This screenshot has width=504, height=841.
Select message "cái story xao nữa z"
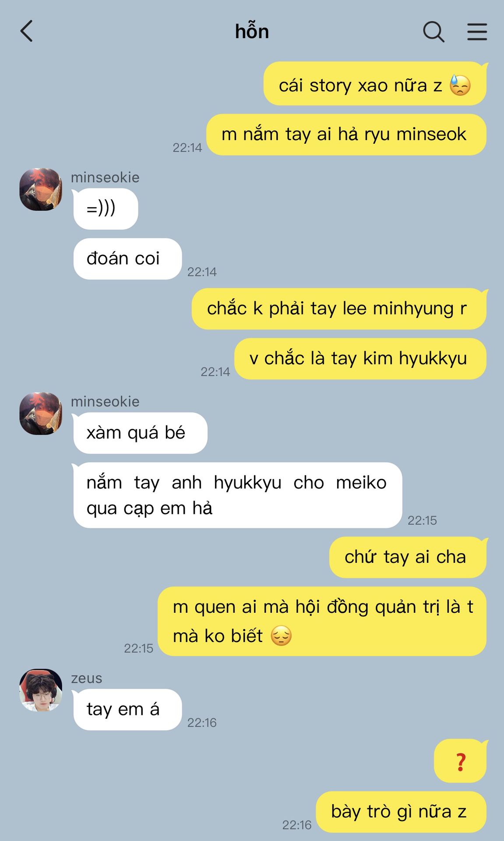pyautogui.click(x=375, y=84)
